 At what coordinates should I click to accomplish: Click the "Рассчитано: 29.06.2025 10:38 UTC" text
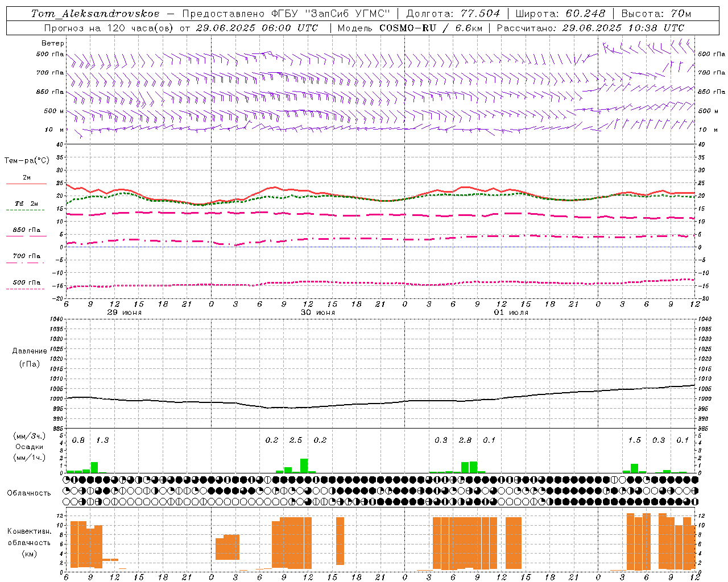(x=590, y=28)
